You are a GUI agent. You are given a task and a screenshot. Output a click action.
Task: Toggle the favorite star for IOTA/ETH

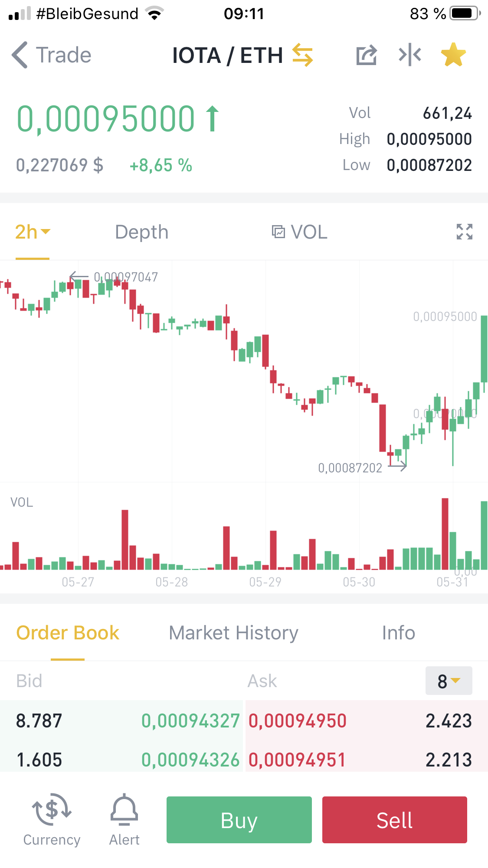(453, 55)
